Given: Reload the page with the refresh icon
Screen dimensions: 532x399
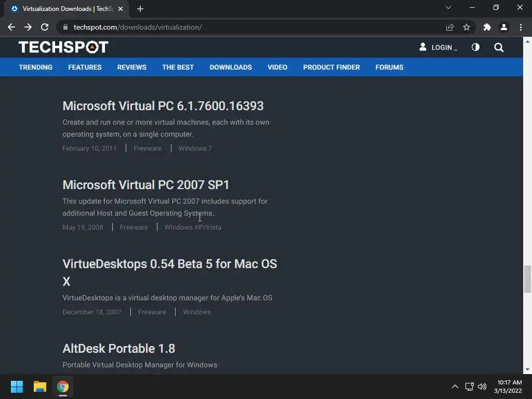Looking at the screenshot, I should pos(45,27).
